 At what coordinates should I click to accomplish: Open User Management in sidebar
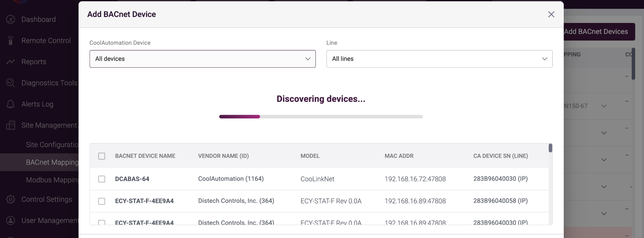pyautogui.click(x=50, y=220)
